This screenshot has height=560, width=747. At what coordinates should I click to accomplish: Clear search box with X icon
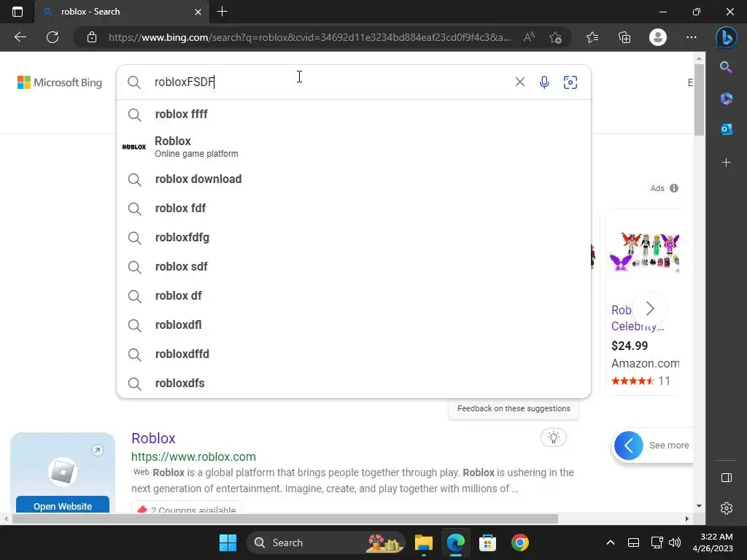519,82
